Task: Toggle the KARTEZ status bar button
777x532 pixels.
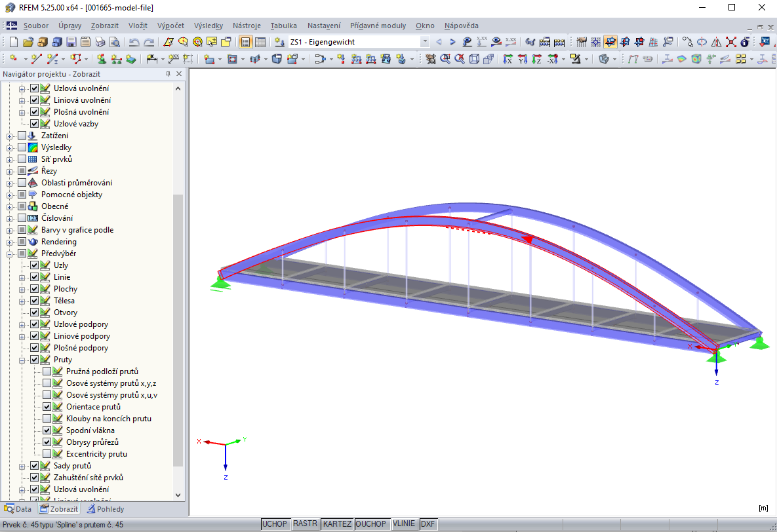Action: click(337, 523)
